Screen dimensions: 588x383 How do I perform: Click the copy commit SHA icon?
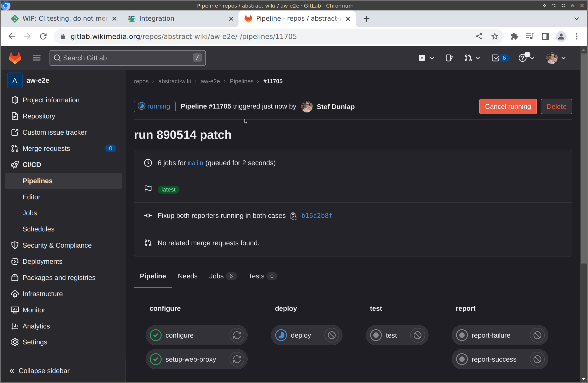click(x=293, y=216)
